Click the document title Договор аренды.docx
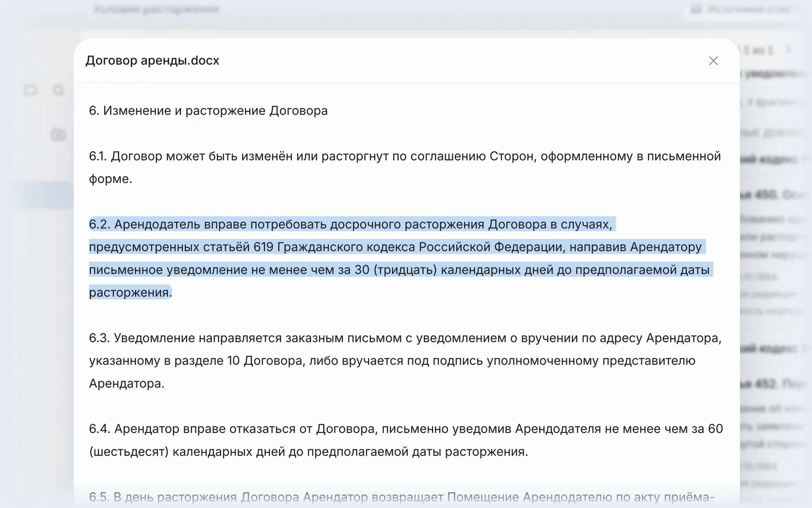The width and height of the screenshot is (812, 508). pyautogui.click(x=152, y=61)
